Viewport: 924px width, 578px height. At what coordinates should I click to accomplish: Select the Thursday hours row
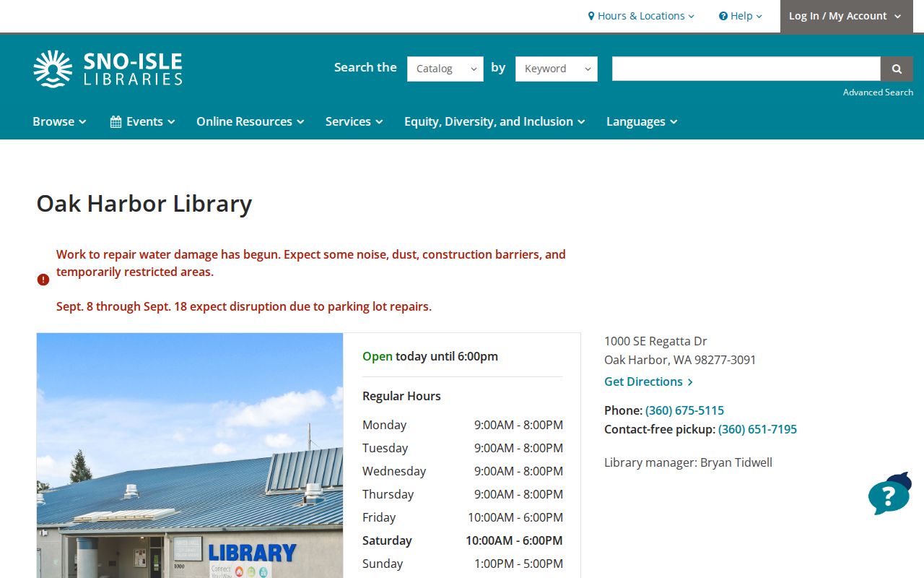(463, 494)
